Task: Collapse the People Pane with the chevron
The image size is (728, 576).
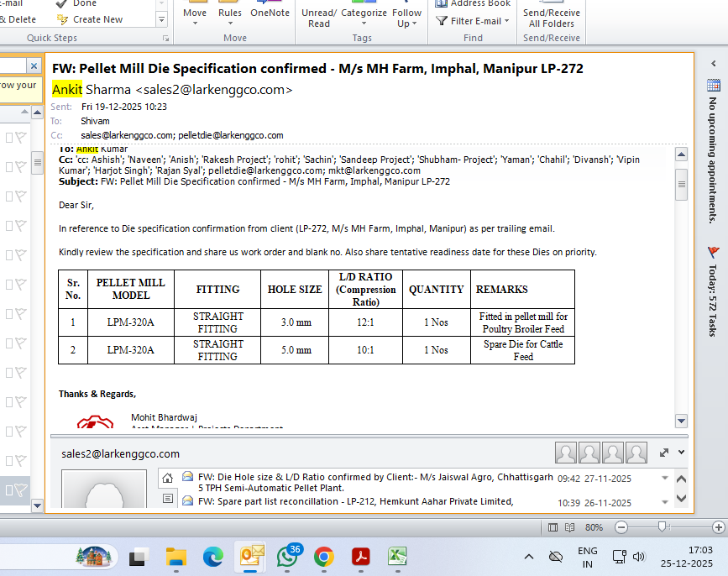Action: [x=681, y=453]
